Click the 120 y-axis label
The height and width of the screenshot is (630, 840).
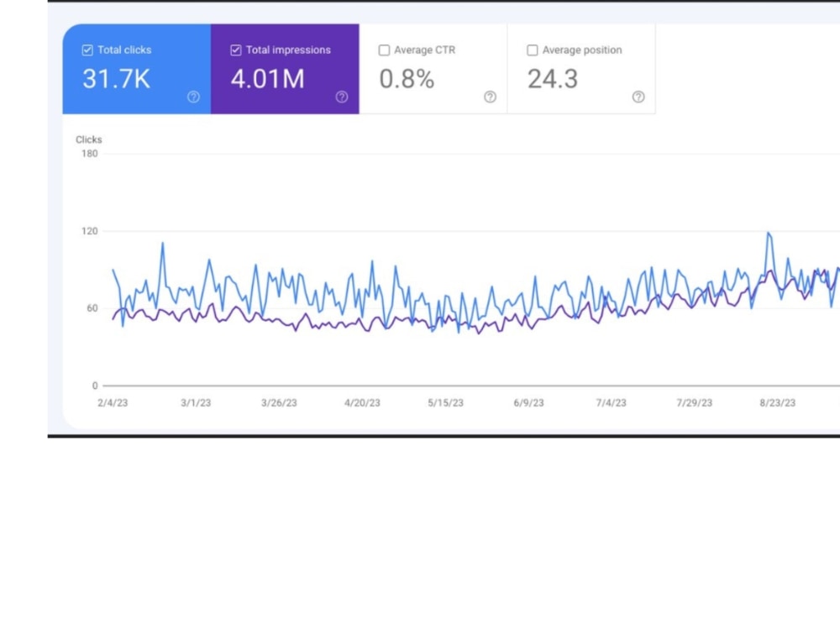[x=90, y=231]
